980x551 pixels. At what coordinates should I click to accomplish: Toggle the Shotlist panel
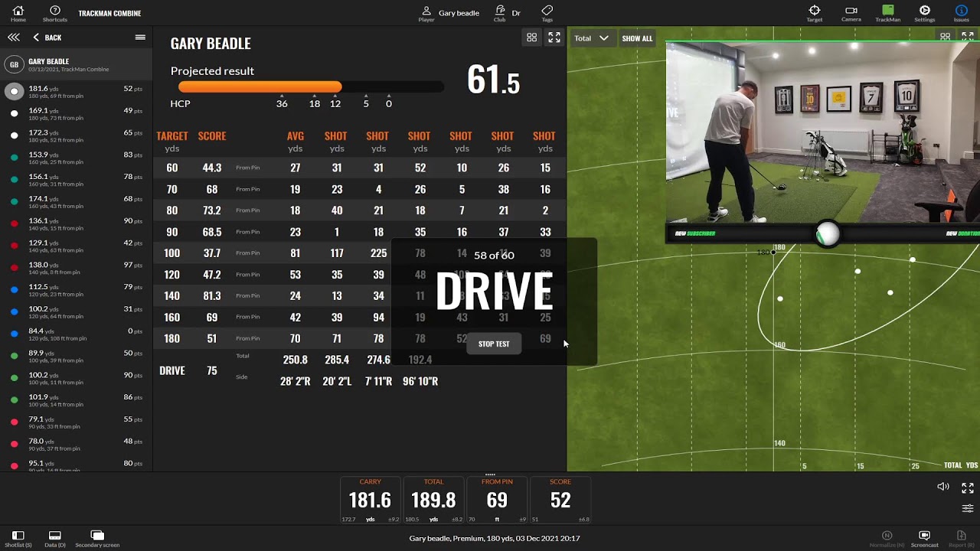tap(18, 539)
